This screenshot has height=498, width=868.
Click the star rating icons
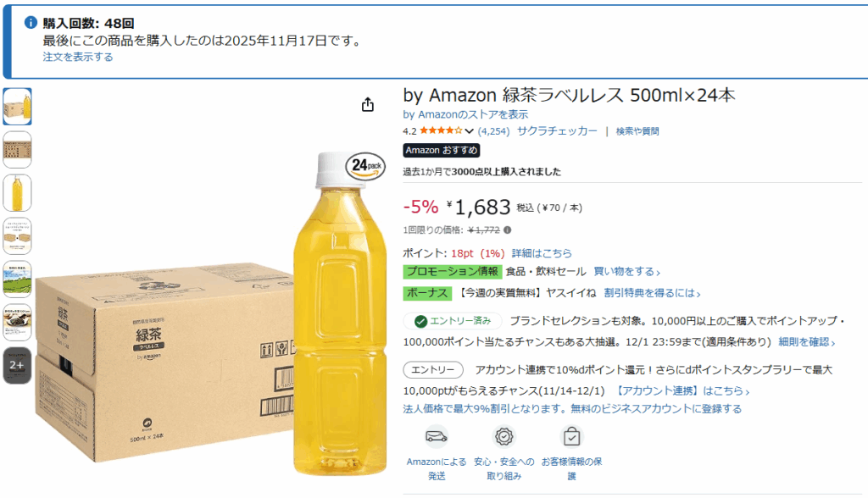click(441, 131)
